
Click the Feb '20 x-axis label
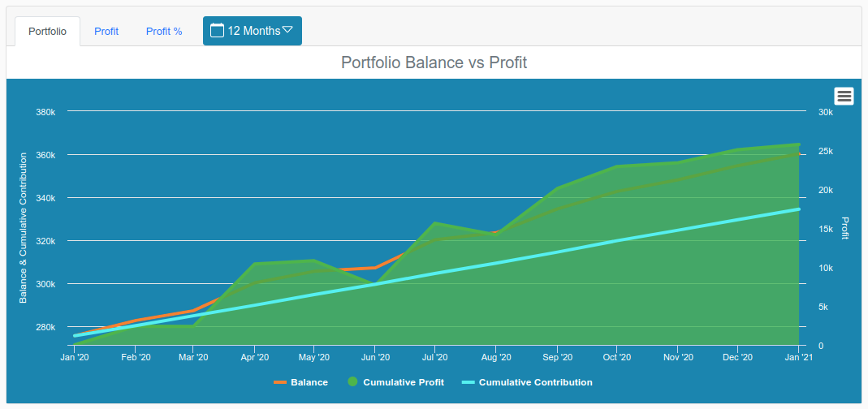tap(136, 358)
